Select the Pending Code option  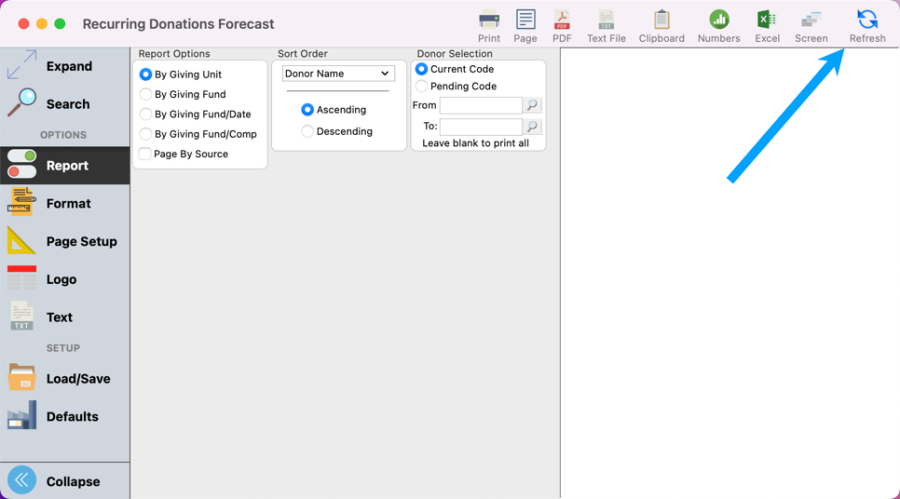[x=421, y=86]
